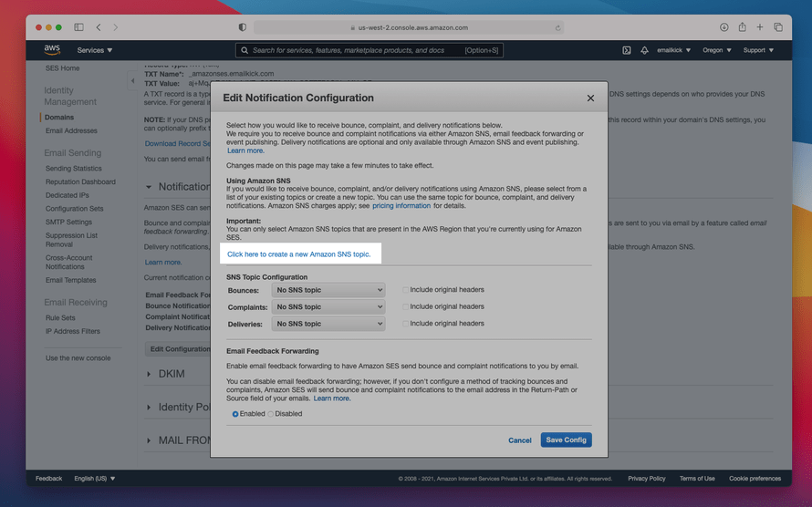812x507 pixels.
Task: Show tab overview icon in Safari
Action: (x=778, y=27)
